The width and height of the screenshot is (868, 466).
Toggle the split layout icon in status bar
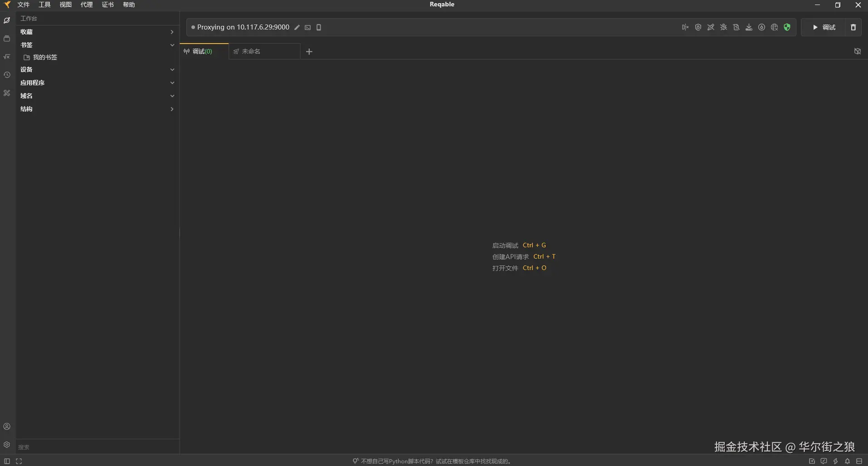(x=859, y=461)
